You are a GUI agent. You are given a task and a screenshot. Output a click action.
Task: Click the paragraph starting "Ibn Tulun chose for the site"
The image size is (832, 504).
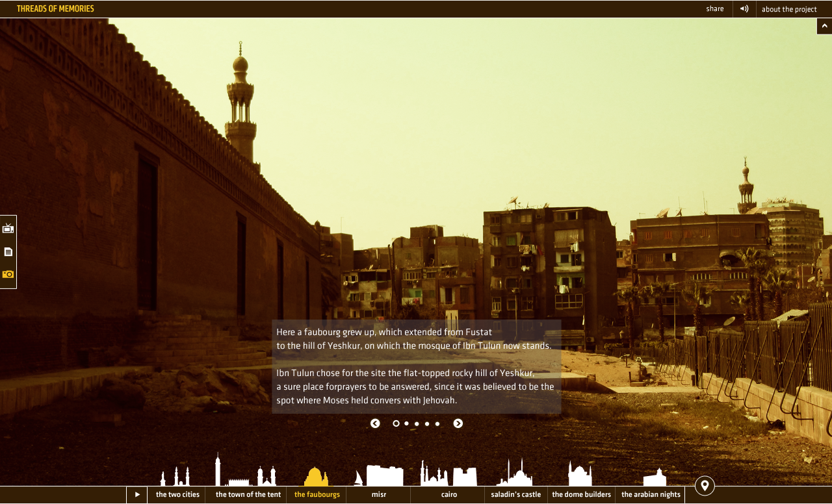[415, 387]
